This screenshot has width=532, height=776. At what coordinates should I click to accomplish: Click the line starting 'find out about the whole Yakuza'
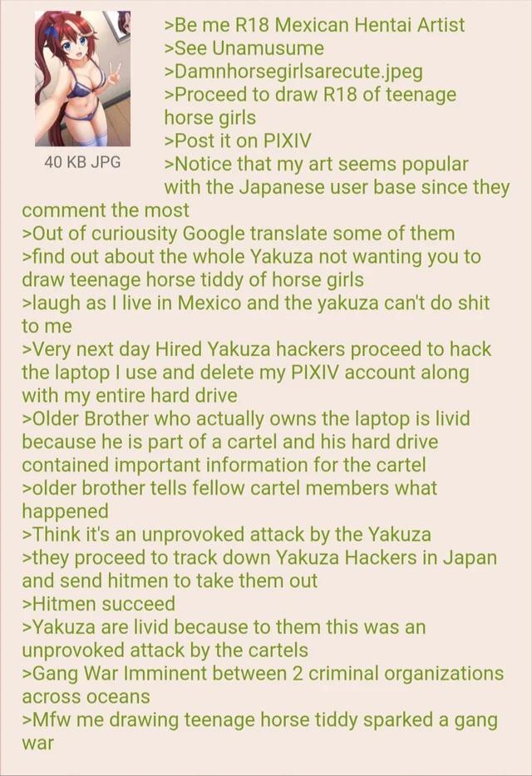pos(251,257)
